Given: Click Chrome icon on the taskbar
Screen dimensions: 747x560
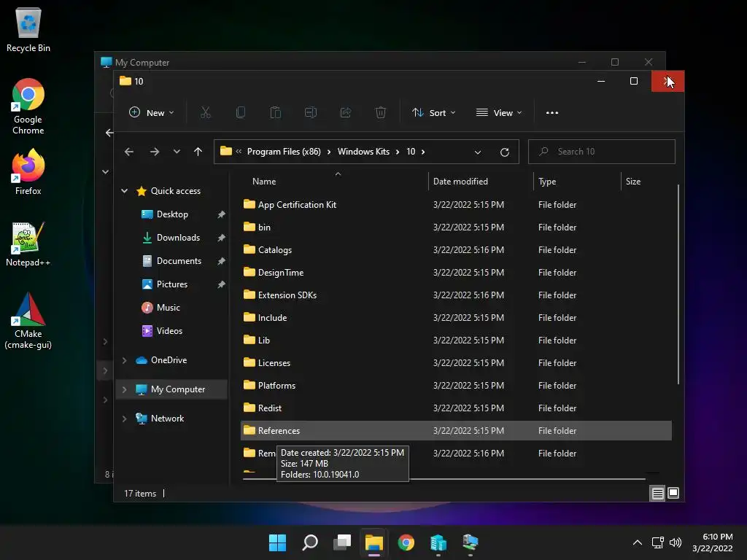Looking at the screenshot, I should coord(406,542).
